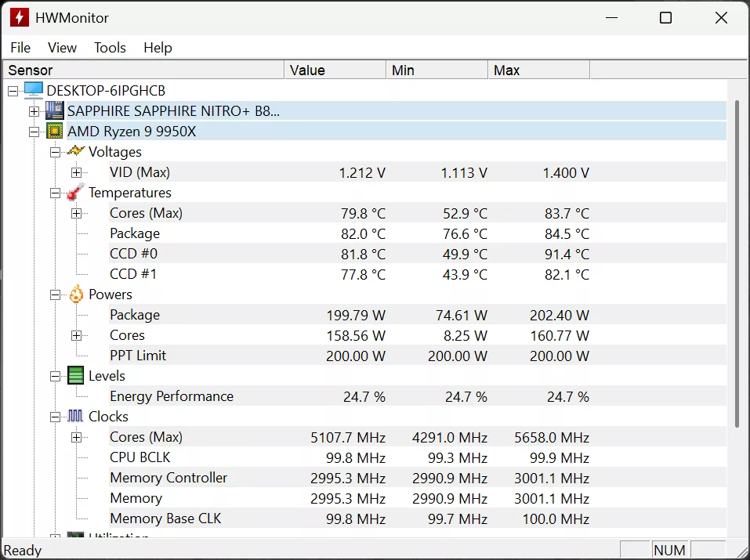Click the Sensor column header
Screen dimensions: 750x560
pyautogui.click(x=143, y=70)
